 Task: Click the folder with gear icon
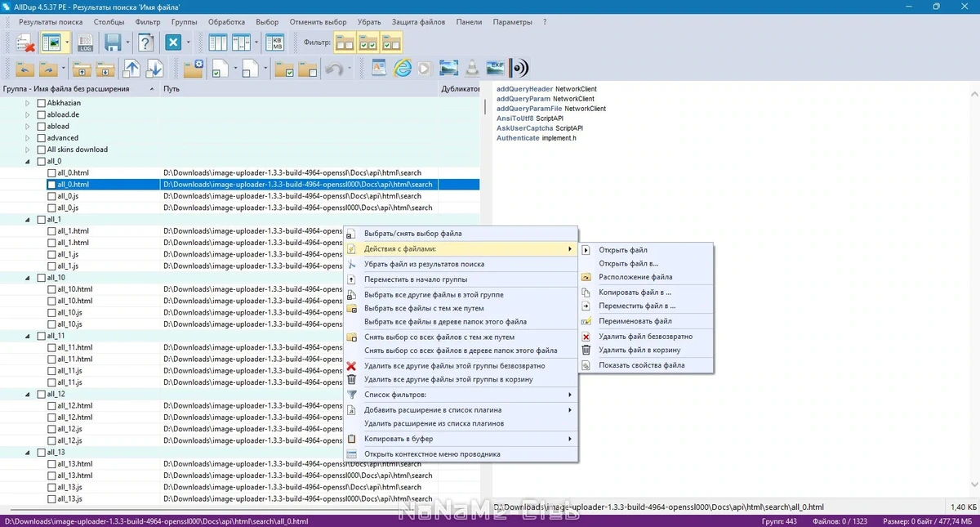pyautogui.click(x=194, y=69)
